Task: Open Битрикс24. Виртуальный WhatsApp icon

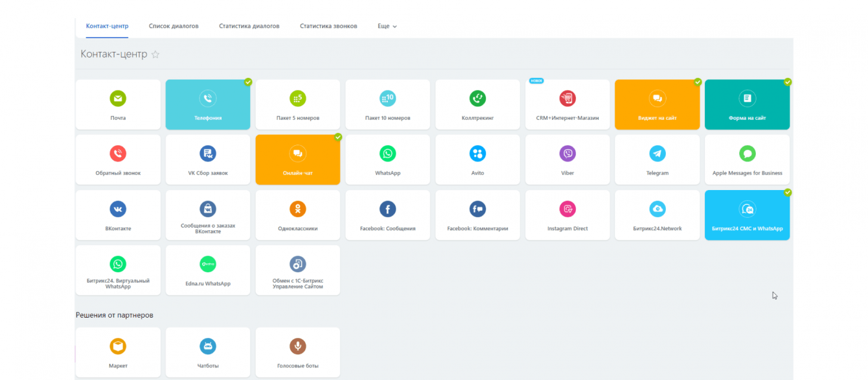Action: [118, 264]
